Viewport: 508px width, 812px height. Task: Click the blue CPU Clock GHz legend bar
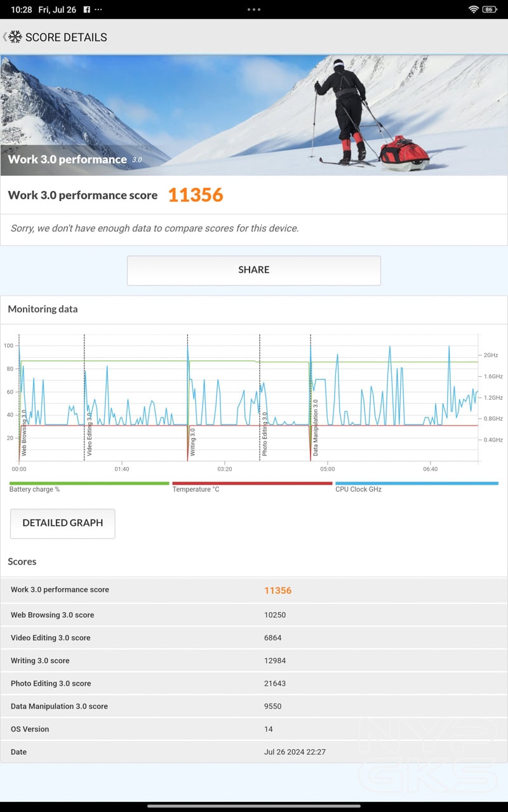tap(417, 483)
